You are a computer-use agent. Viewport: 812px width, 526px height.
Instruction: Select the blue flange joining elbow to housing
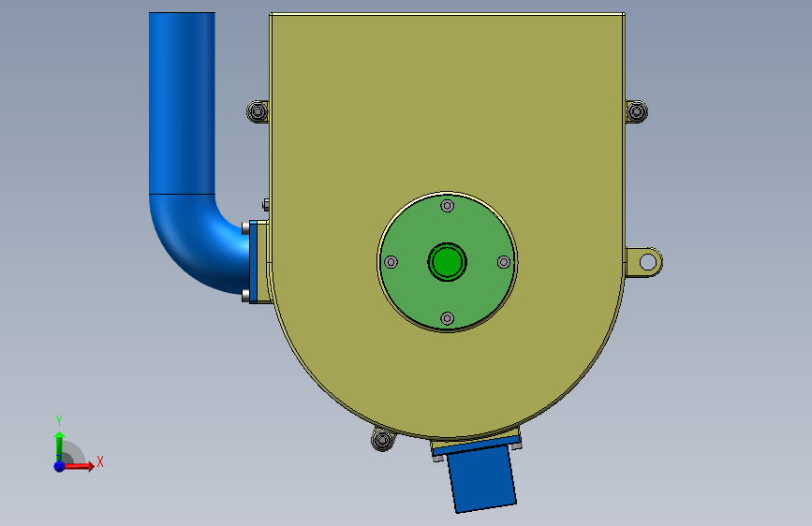(x=253, y=261)
